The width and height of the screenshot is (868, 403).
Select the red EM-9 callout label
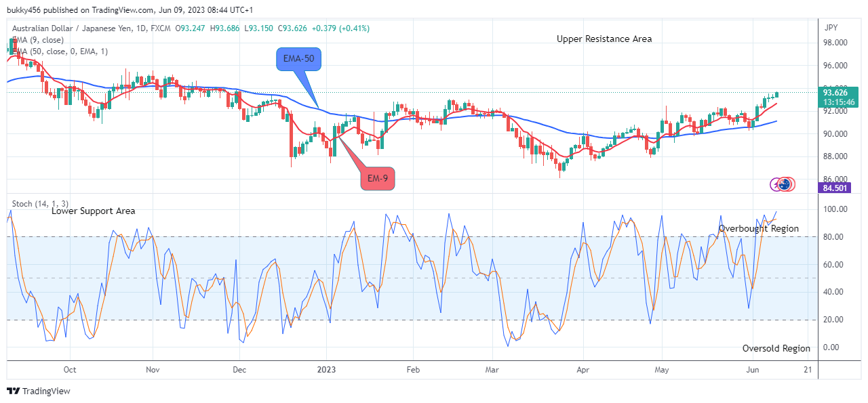click(378, 179)
